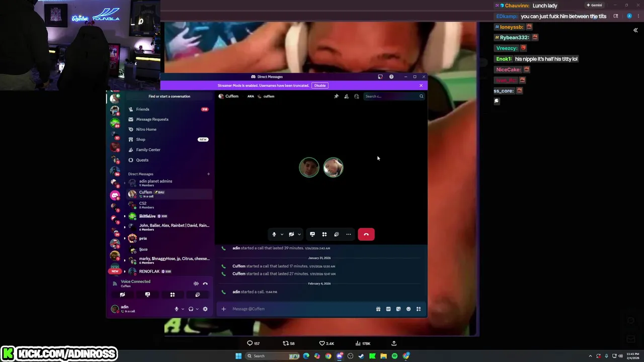This screenshot has height=362, width=644.
Task: Click the tweet share icon
Action: (394, 343)
